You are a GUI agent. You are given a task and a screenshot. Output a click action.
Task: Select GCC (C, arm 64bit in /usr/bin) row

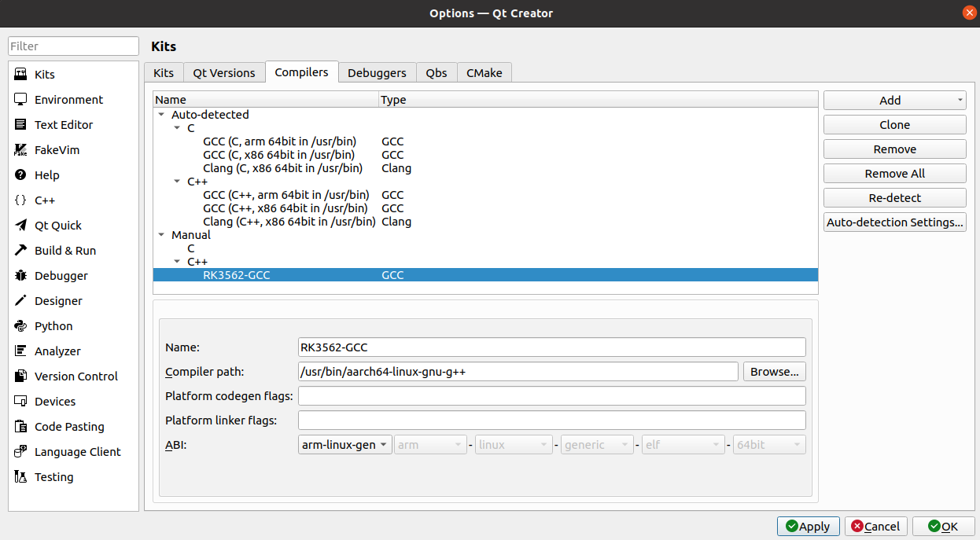486,141
